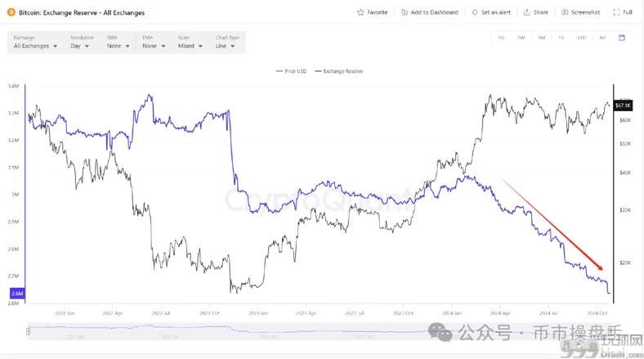644x359 pixels.
Task: Click the $67.1K current price label
Action: pos(623,105)
